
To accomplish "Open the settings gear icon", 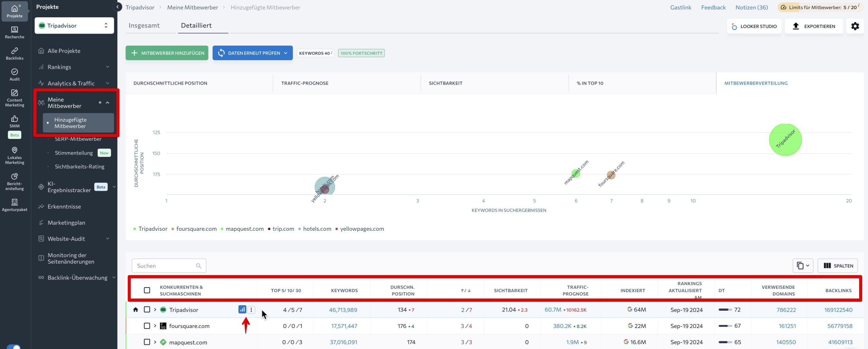I will (855, 26).
